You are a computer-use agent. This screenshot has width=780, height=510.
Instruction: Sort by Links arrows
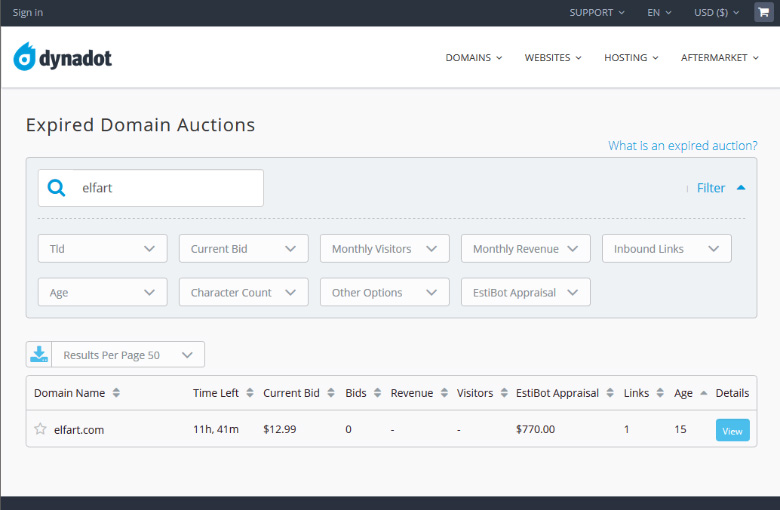tap(660, 393)
